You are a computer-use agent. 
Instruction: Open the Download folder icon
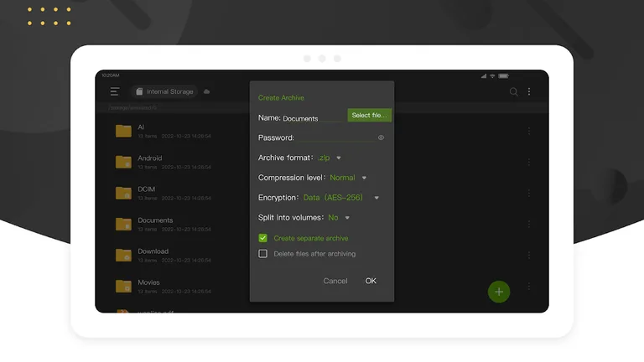pyautogui.click(x=123, y=256)
